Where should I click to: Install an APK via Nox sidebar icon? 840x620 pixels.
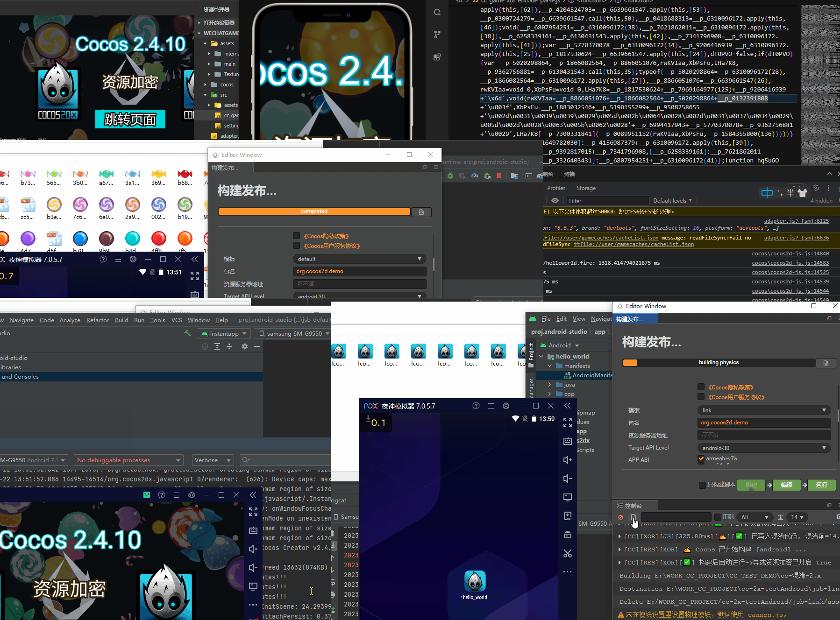tap(567, 516)
